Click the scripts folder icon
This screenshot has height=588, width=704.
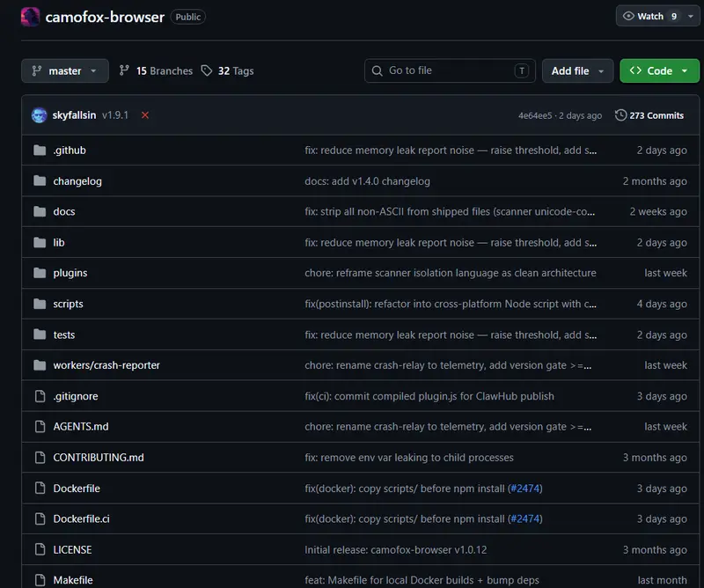pyautogui.click(x=40, y=304)
